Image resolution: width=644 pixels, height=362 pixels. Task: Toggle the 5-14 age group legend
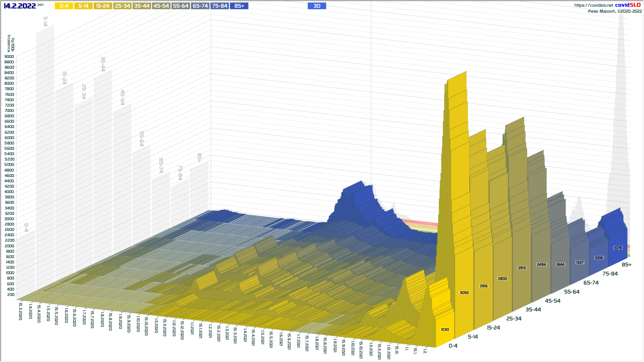(x=83, y=6)
